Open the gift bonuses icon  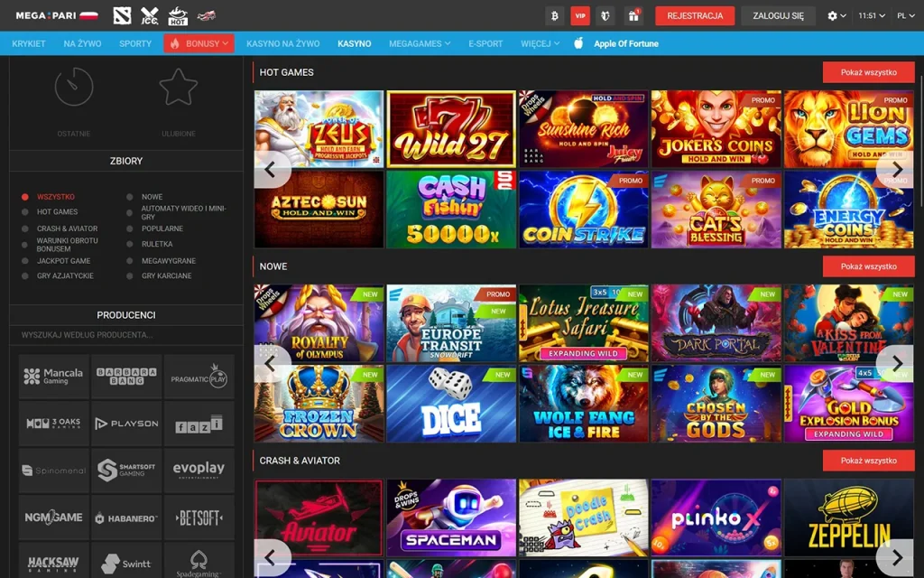click(633, 16)
